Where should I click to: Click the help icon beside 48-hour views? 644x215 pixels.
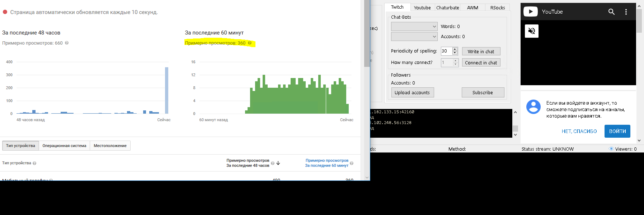[x=67, y=43]
